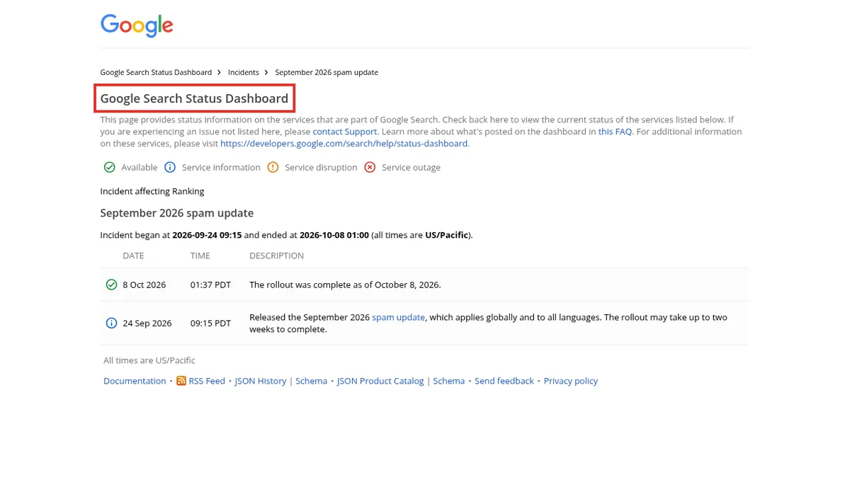Click the '8 Oct 2026' date cell

pyautogui.click(x=144, y=285)
